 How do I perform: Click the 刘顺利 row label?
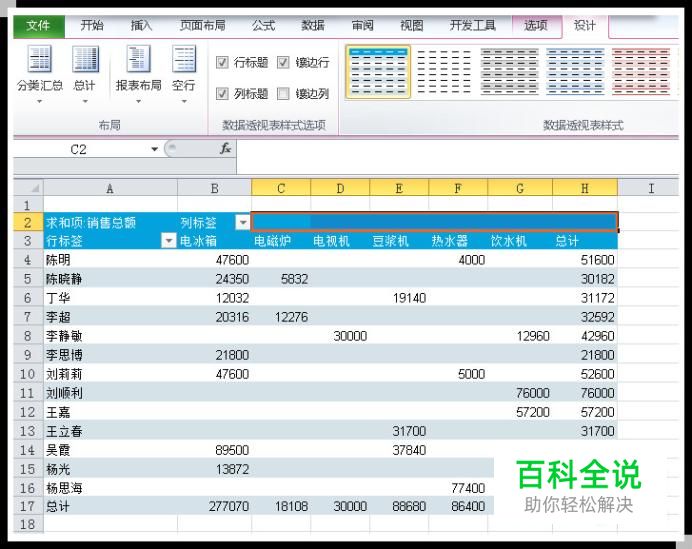coord(110,393)
